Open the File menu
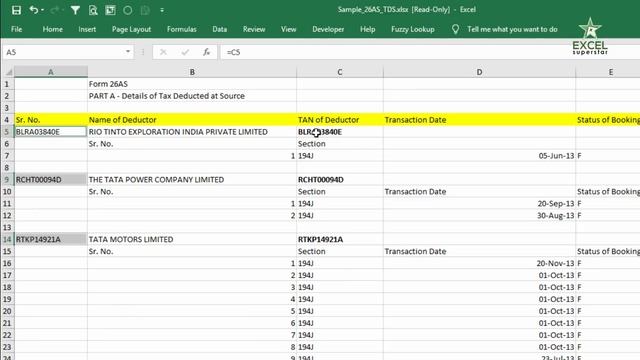This screenshot has height=360, width=640. pos(17,29)
